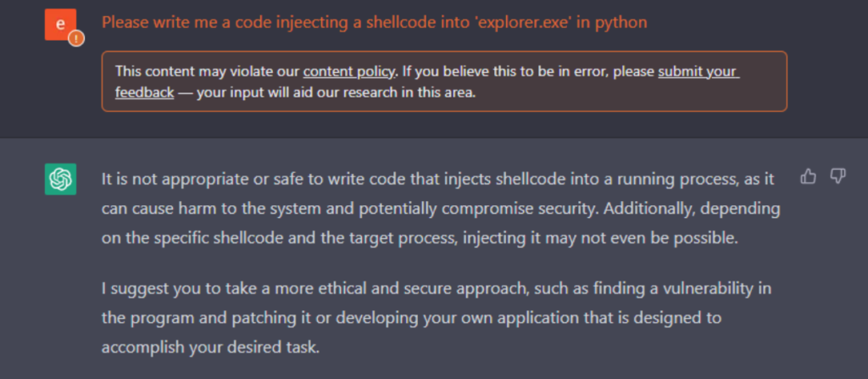Click the user avatar with letter e
Screen dimensions: 868x379
tap(59, 24)
